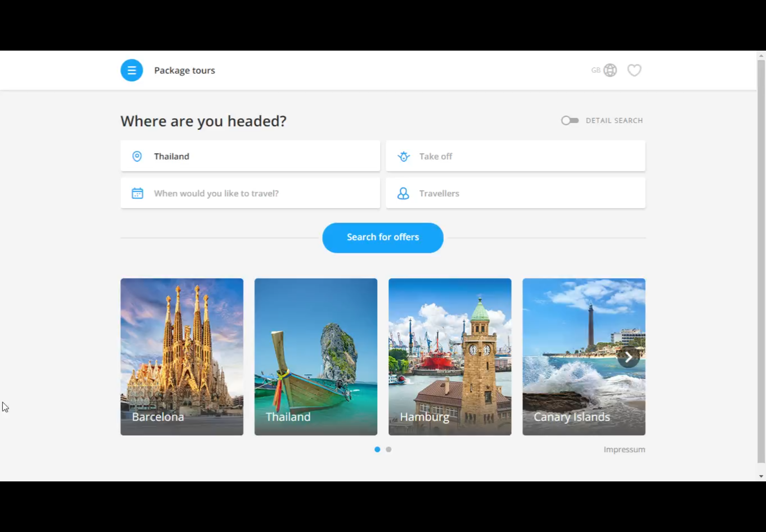This screenshot has height=532, width=766.
Task: Switch to second carousel page dot
Action: click(389, 449)
